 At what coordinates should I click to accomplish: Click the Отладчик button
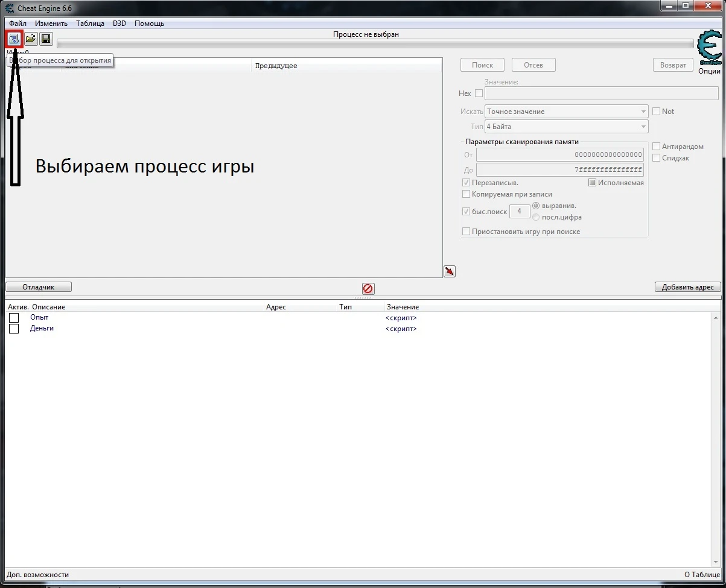tap(38, 286)
